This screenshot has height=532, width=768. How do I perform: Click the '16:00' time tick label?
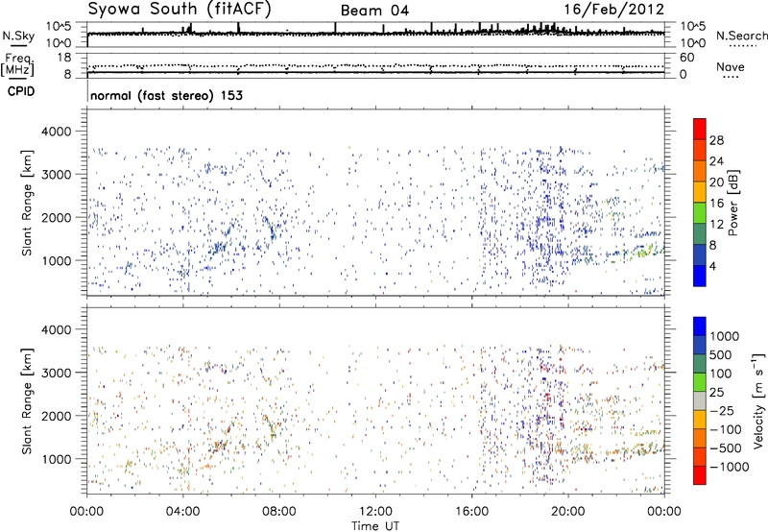(472, 512)
